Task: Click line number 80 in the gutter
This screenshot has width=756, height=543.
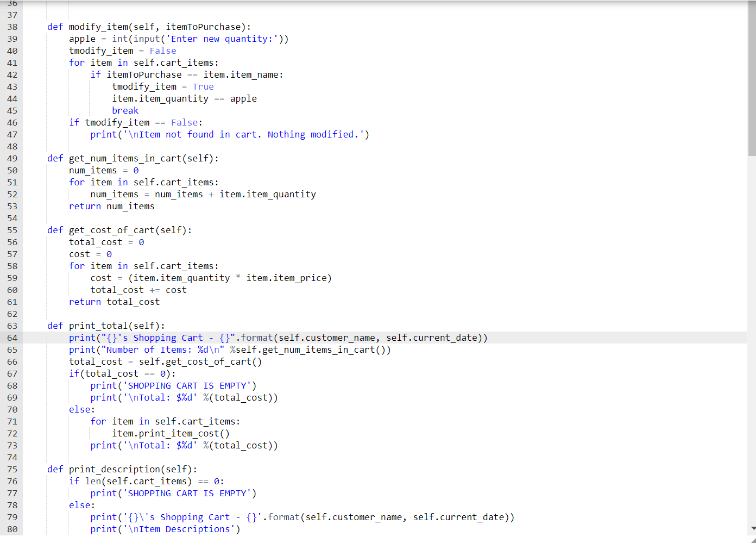Action: [x=12, y=529]
